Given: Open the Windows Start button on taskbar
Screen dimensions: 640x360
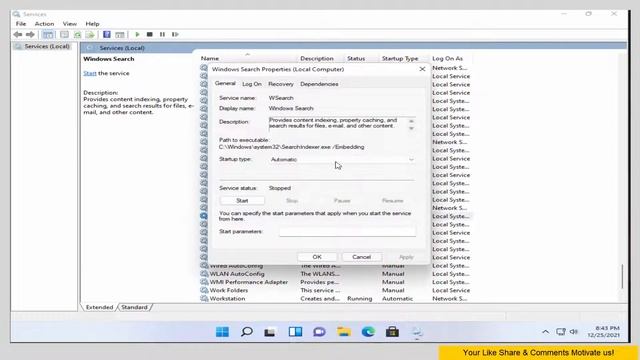Looking at the screenshot, I should click(222, 332).
